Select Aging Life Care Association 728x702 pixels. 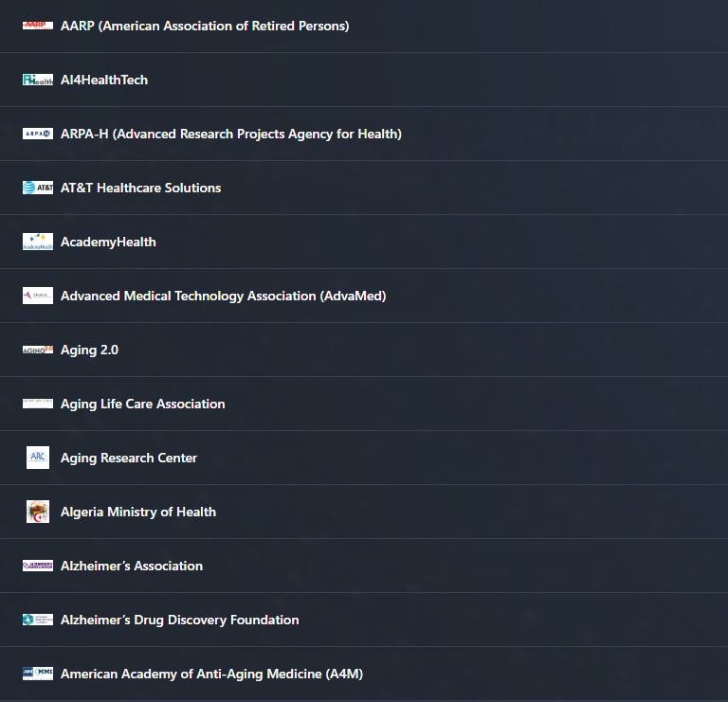pos(142,404)
